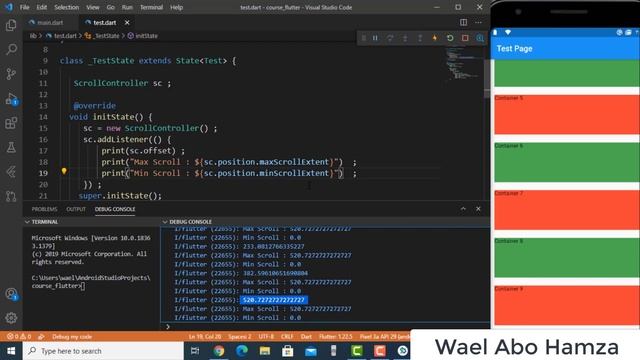Image resolution: width=640 pixels, height=360 pixels.
Task: Trigger Flutter Hot Reload lightning icon
Action: pos(435,38)
